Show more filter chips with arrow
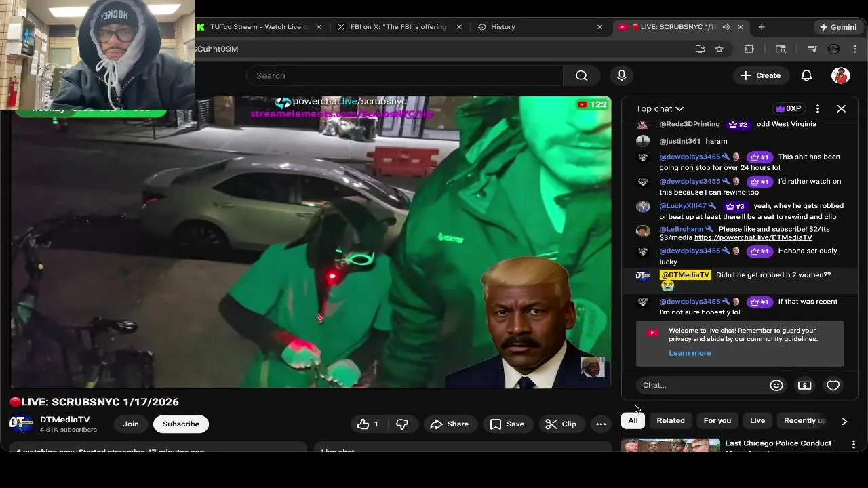The height and width of the screenshot is (488, 868). 844,421
